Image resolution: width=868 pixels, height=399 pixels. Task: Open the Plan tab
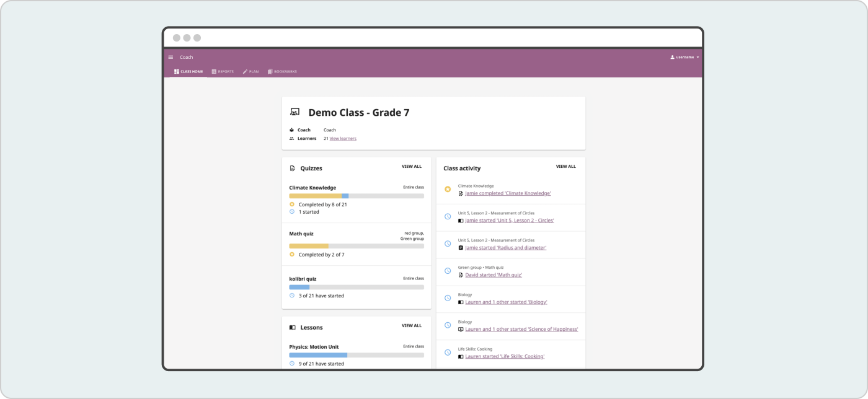pyautogui.click(x=250, y=71)
